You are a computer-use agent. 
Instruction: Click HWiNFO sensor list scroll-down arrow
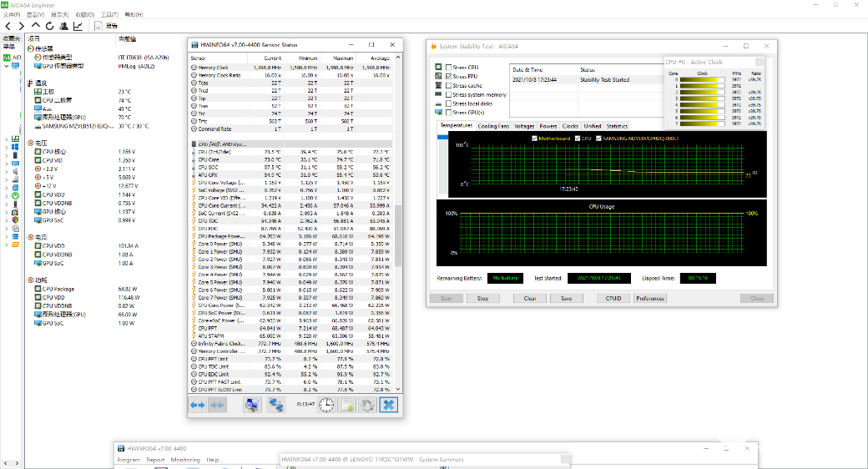pos(398,389)
